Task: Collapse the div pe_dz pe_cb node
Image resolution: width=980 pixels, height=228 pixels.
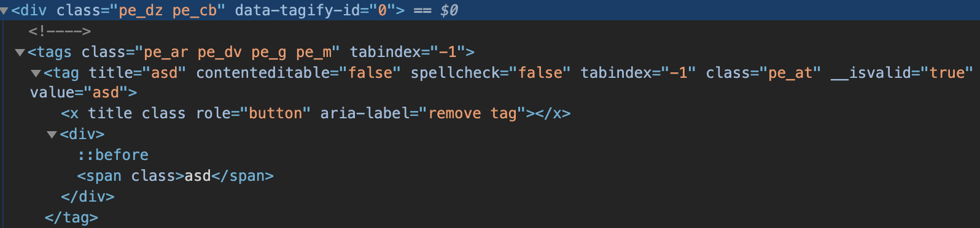Action: point(4,11)
